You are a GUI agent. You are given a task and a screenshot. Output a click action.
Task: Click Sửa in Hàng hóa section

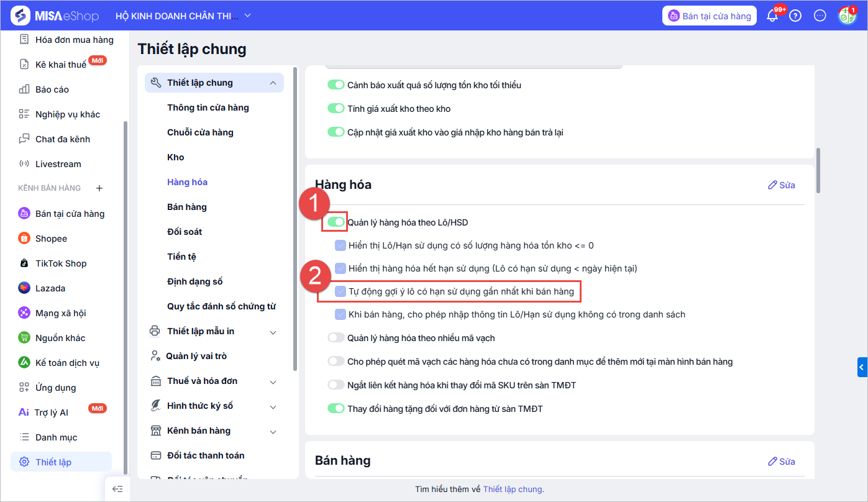(782, 185)
